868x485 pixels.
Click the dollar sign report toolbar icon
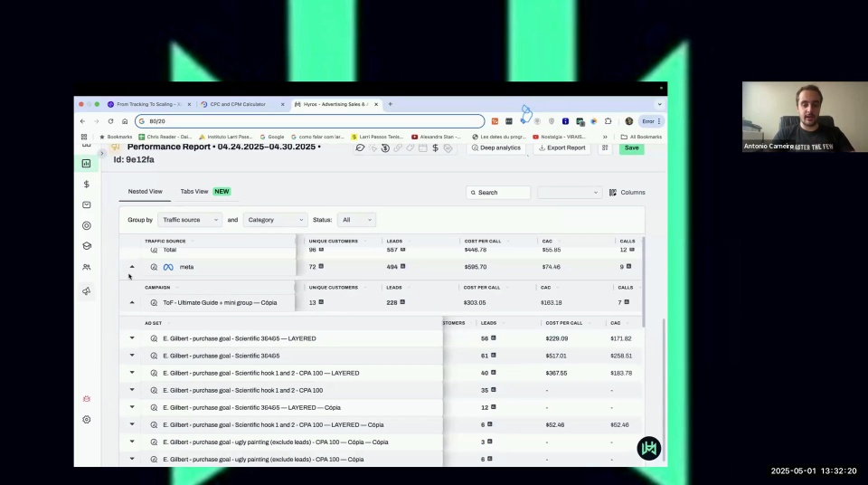[x=435, y=148]
